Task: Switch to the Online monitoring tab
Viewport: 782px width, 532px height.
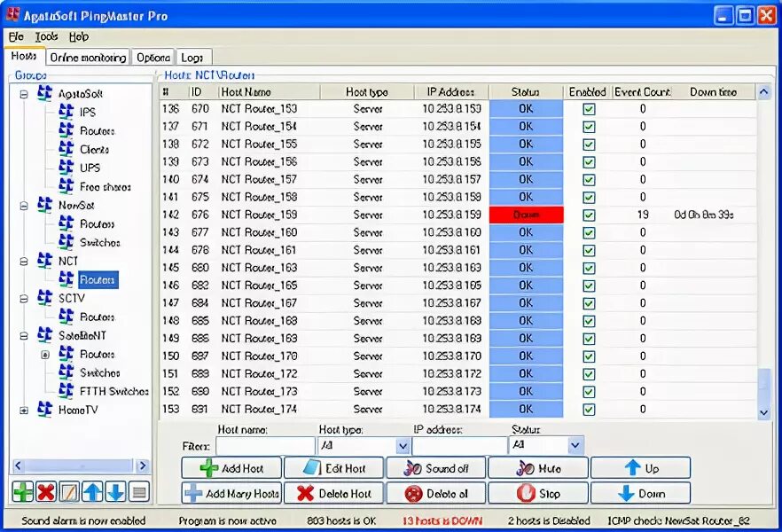Action: point(88,58)
